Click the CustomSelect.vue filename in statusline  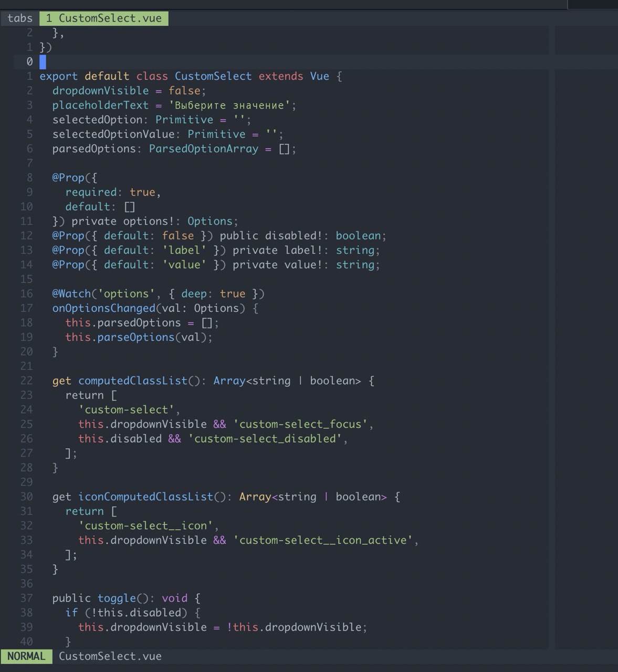pos(110,656)
